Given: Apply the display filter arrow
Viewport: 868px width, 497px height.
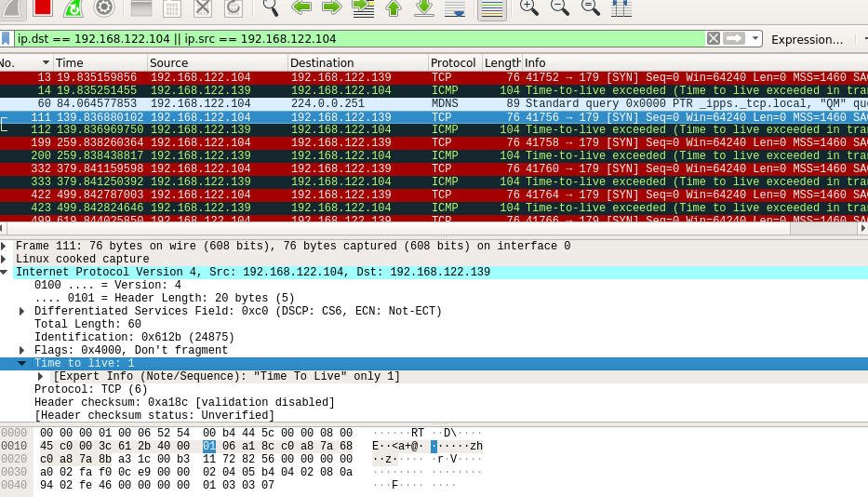Looking at the screenshot, I should click(x=734, y=38).
